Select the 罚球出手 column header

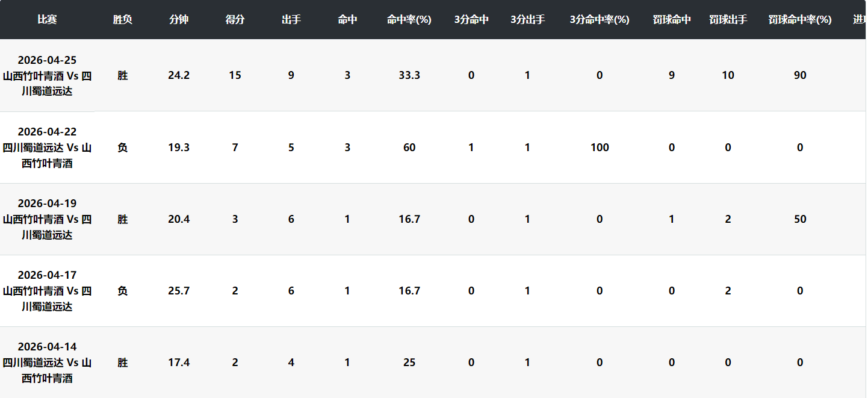pyautogui.click(x=728, y=20)
